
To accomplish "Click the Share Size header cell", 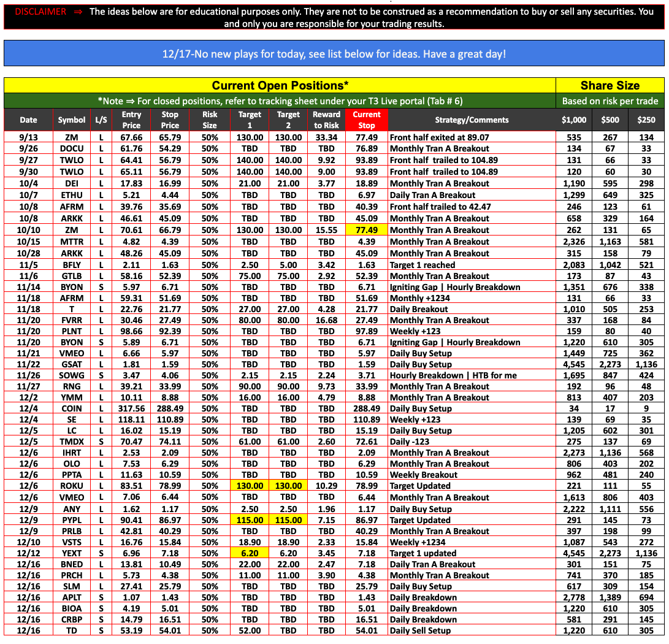I will [610, 85].
